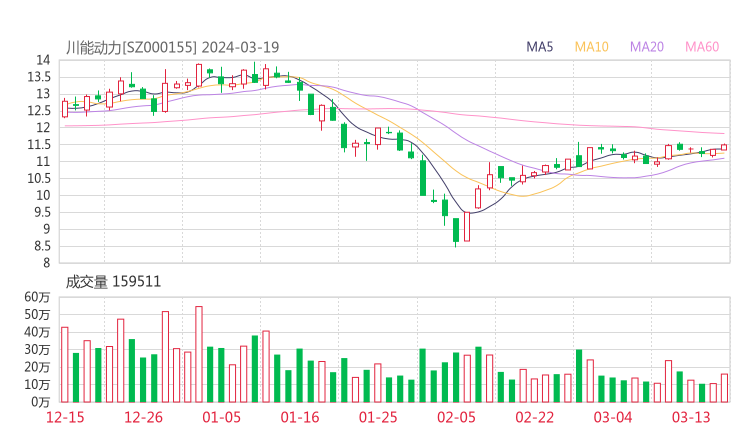Click the 14 price axis value
This screenshot has width=740, height=440.
(x=43, y=60)
